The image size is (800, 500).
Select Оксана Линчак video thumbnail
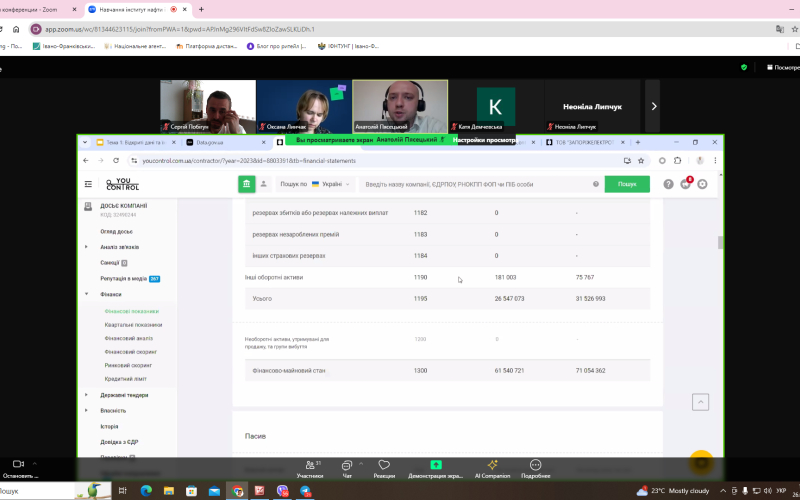304,106
